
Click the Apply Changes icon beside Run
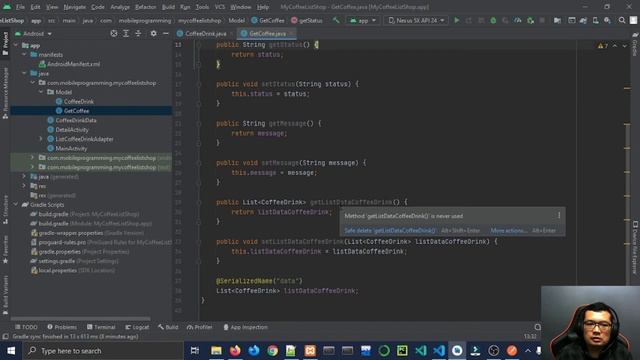469,20
